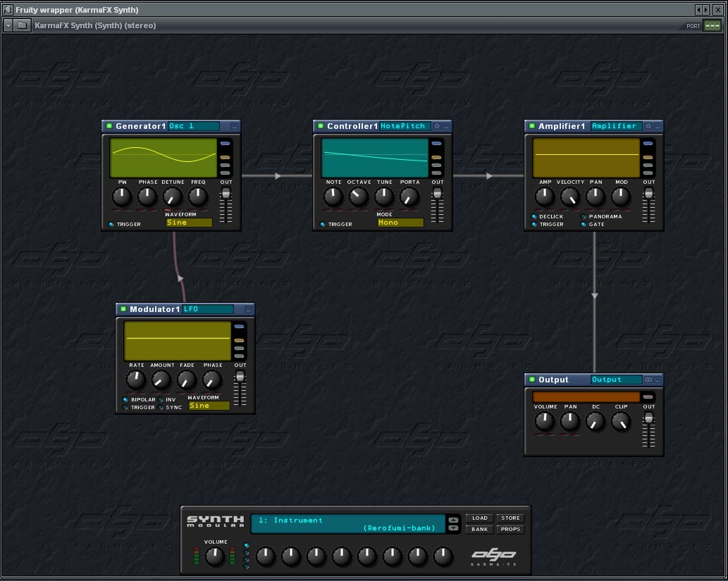Click Modulator1 OUT fader
The width and height of the screenshot is (728, 581).
[240, 376]
